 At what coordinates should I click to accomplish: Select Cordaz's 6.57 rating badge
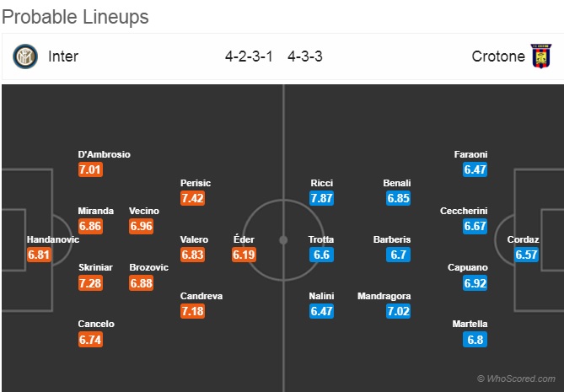click(x=526, y=255)
